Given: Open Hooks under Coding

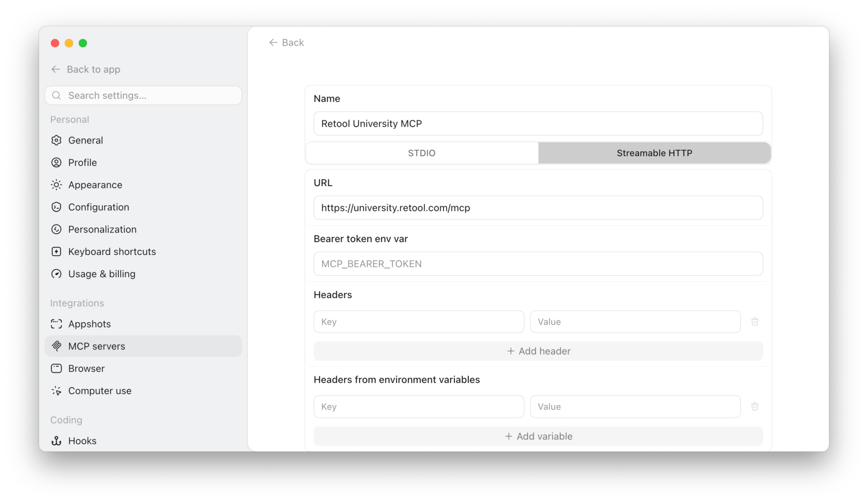Looking at the screenshot, I should pos(143,441).
